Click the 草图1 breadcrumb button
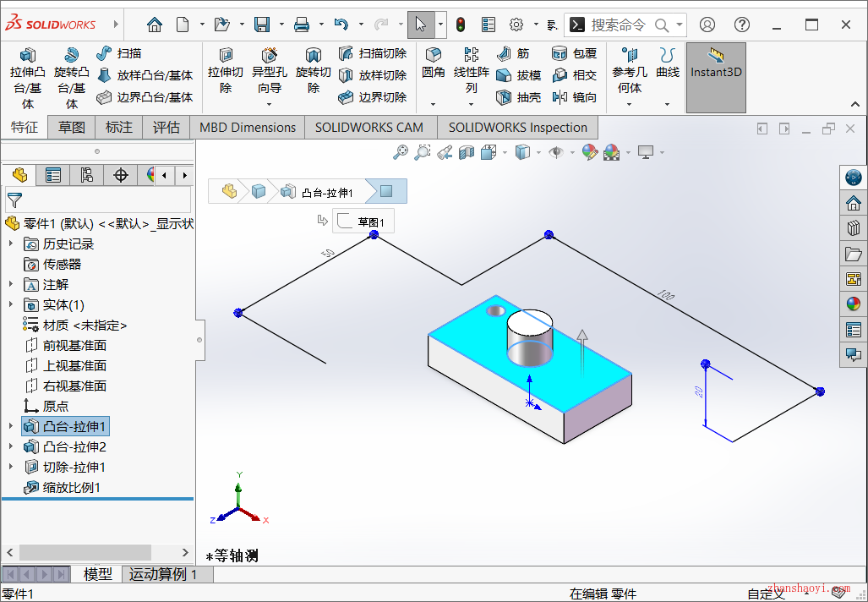 point(363,222)
